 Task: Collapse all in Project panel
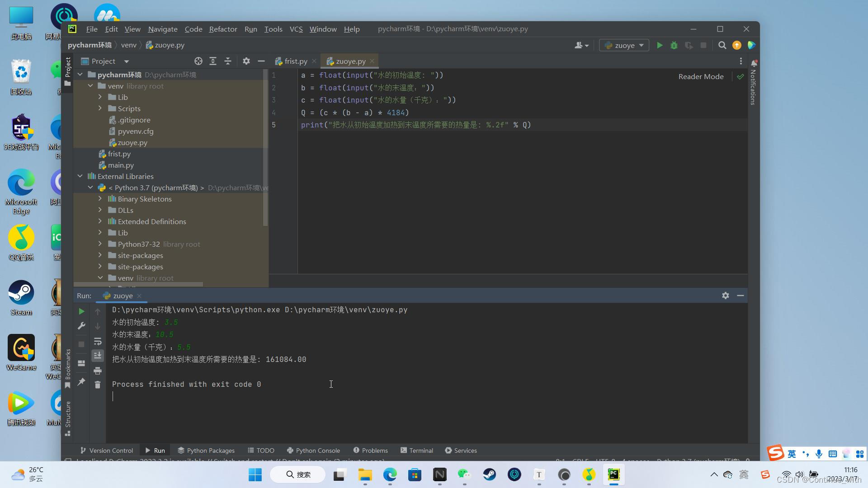tap(228, 61)
